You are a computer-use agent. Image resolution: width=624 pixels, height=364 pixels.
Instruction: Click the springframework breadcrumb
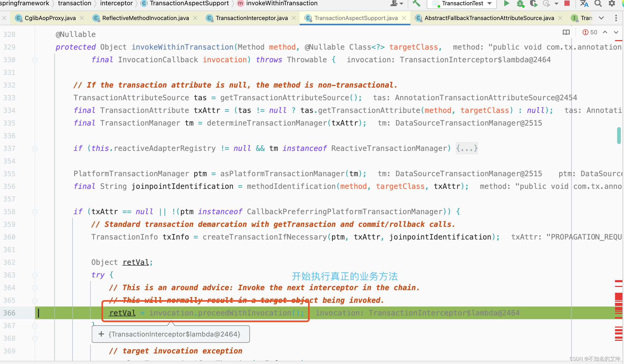(x=24, y=3)
